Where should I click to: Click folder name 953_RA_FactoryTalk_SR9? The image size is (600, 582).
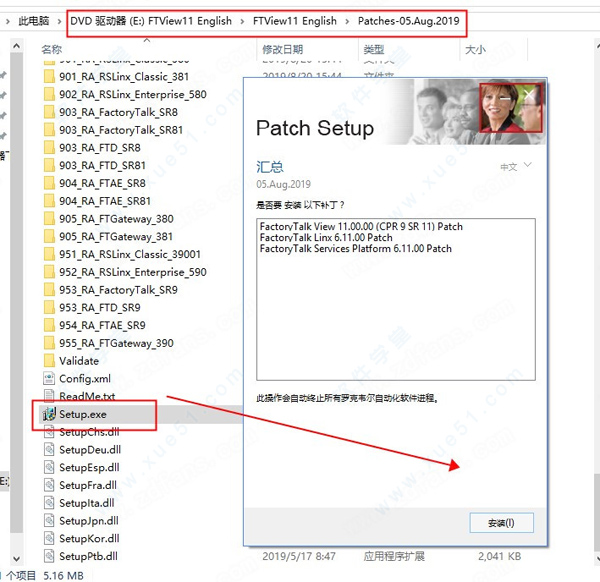pos(118,290)
